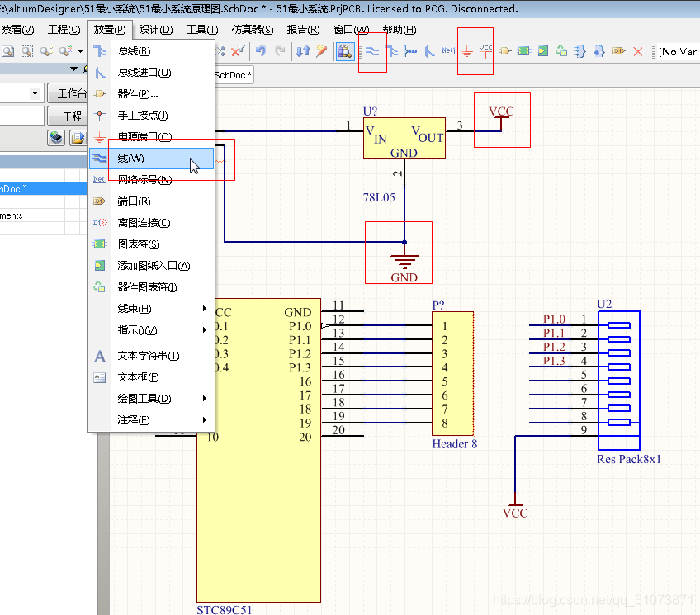Click the red X toolbar icon
This screenshot has height=615, width=700.
pos(637,51)
